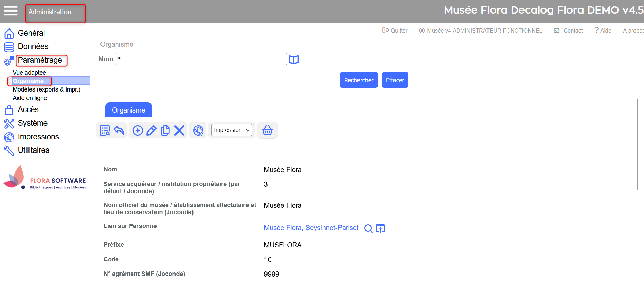Delete the record with X icon
The width and height of the screenshot is (644, 283).
tap(179, 130)
